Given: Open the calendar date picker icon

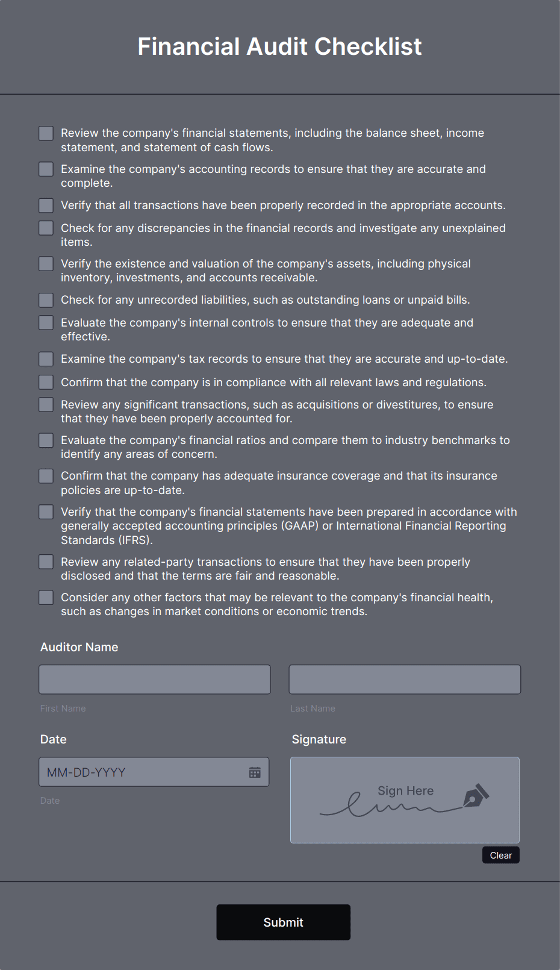Looking at the screenshot, I should click(x=255, y=772).
